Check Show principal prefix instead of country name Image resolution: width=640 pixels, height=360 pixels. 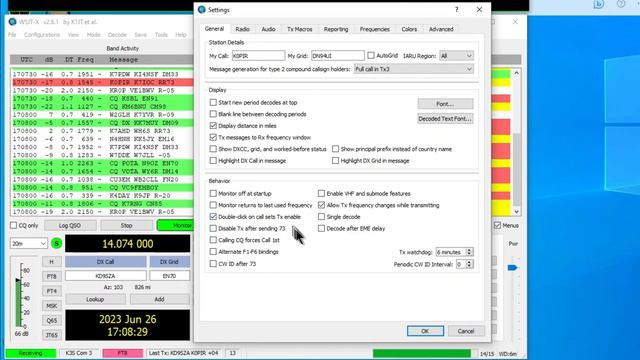pos(335,149)
